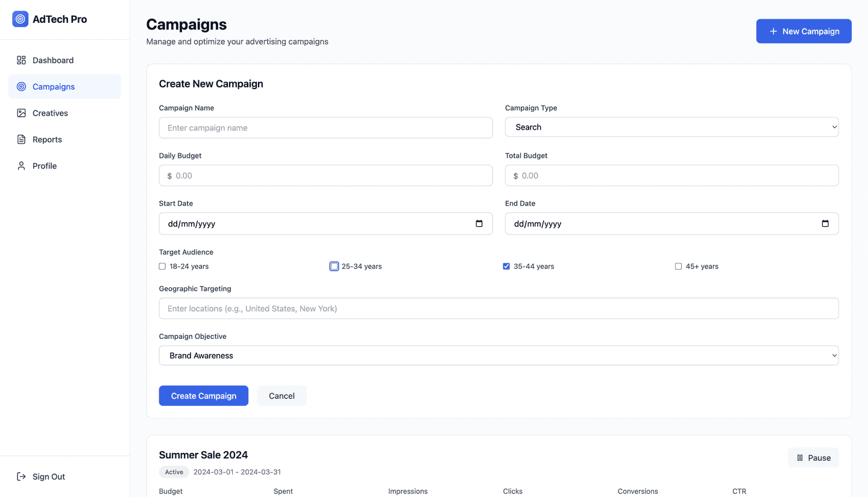Click the Create Campaign button
This screenshot has height=497, width=868.
[203, 396]
